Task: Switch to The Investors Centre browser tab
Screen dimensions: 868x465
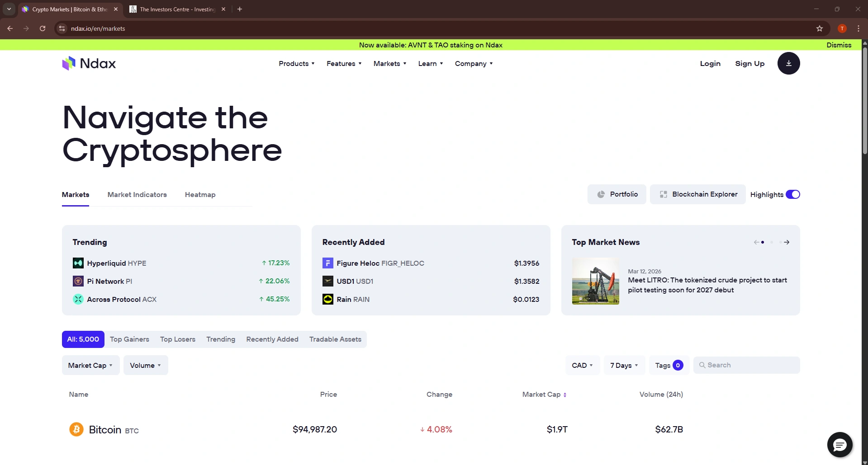Action: (x=177, y=9)
